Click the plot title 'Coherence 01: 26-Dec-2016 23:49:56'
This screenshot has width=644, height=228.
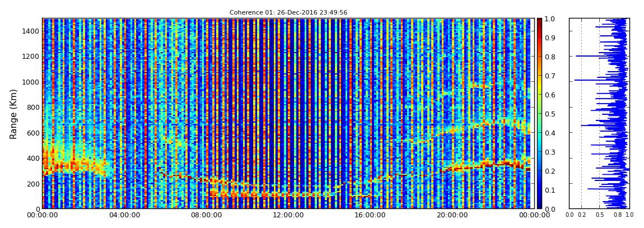pyautogui.click(x=288, y=12)
